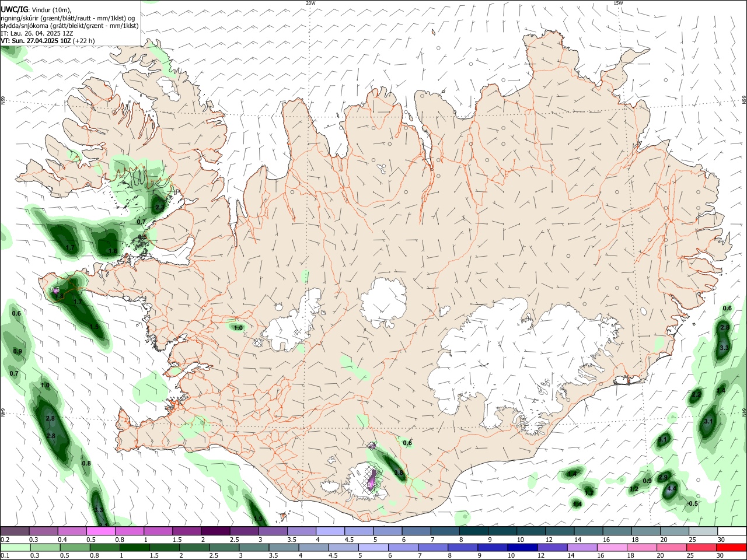The height and width of the screenshot is (560, 747).
Task: Pick the upper legend swatch between 4 and 4.5
Action: point(330,531)
